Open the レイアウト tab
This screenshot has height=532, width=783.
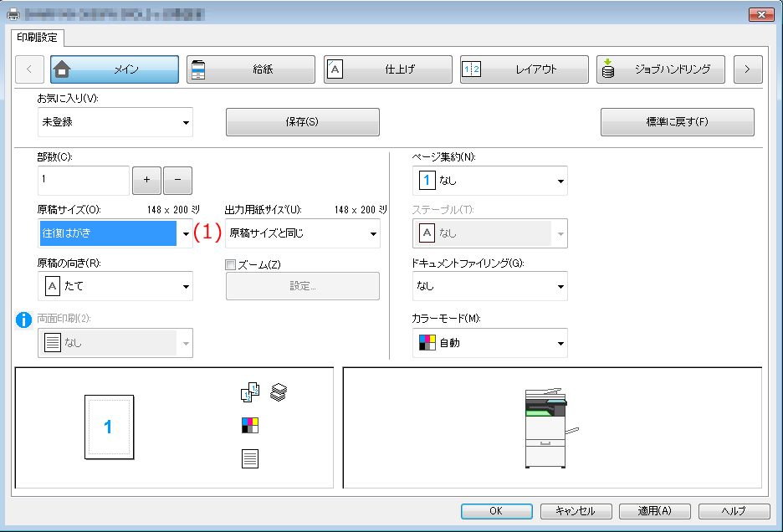point(524,69)
